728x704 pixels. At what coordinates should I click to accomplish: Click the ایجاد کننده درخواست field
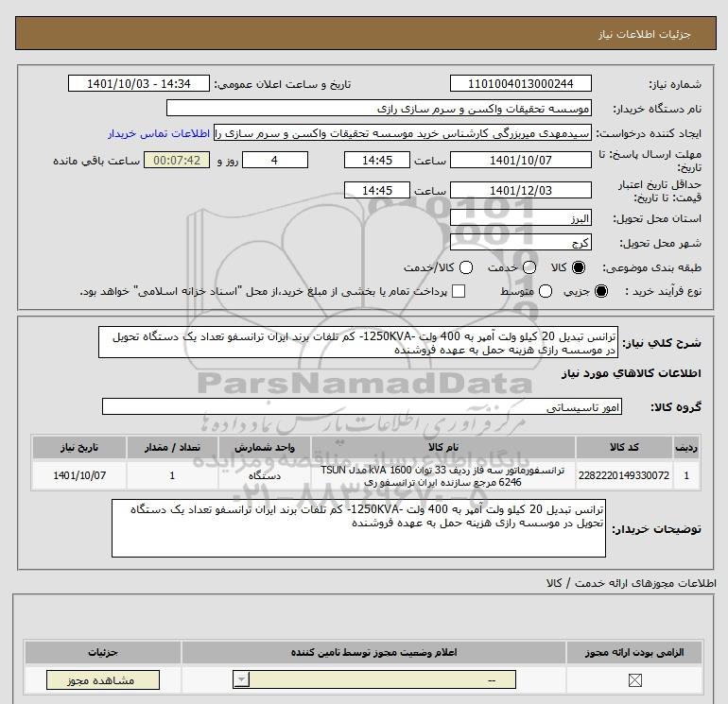[x=403, y=133]
